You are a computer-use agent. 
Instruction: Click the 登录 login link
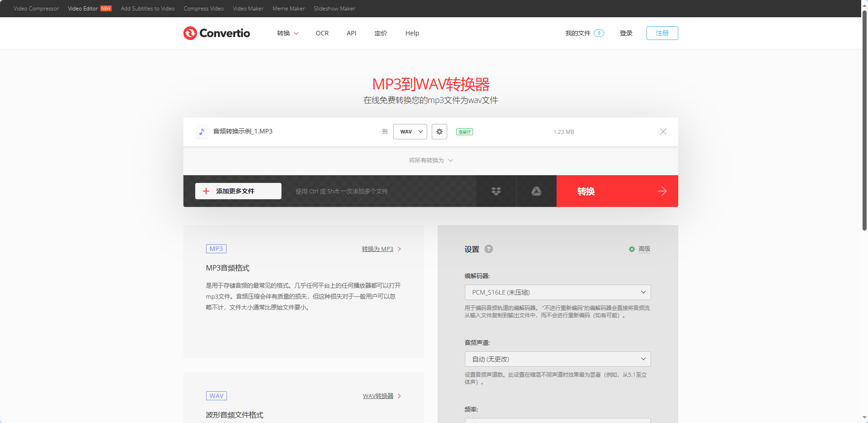click(626, 33)
